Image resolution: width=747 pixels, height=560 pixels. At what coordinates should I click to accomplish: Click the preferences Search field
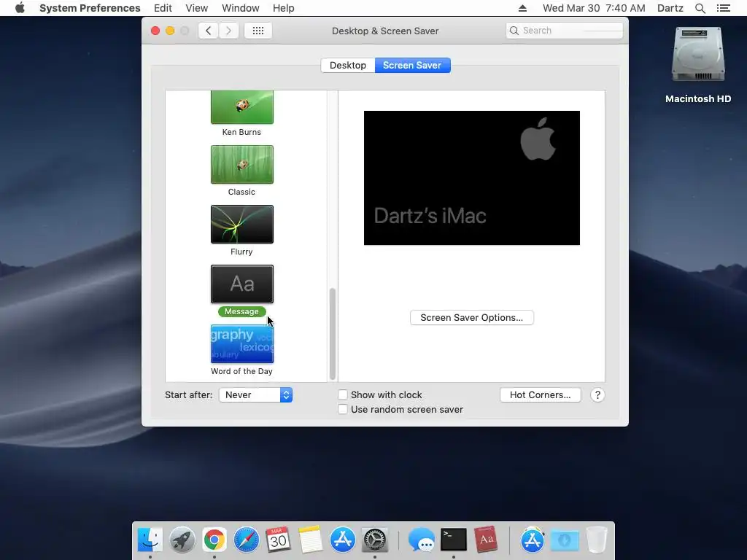(x=565, y=31)
